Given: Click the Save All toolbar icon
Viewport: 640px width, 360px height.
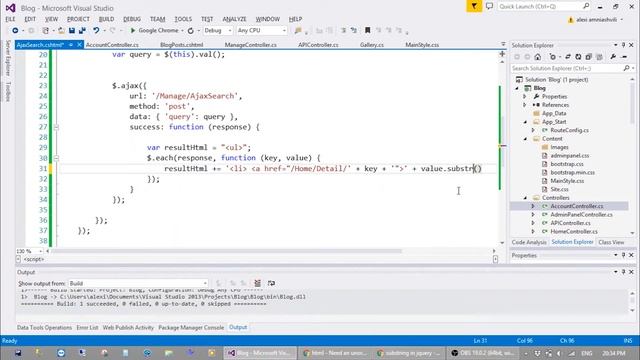Looking at the screenshot, I should 82,31.
